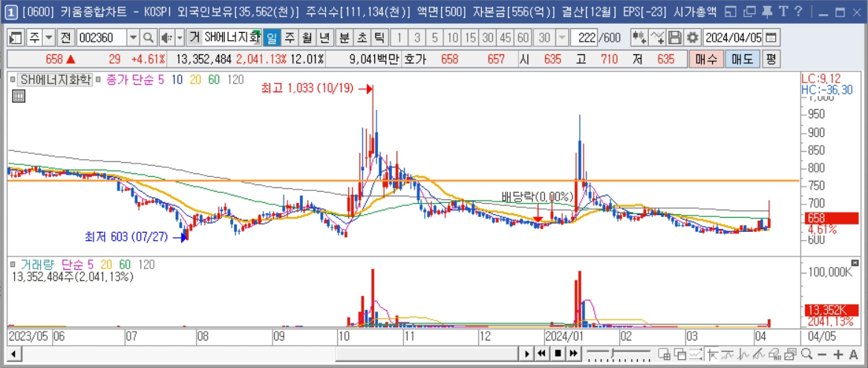
Task: Open the data grid table icon on chart
Action: 19,97
